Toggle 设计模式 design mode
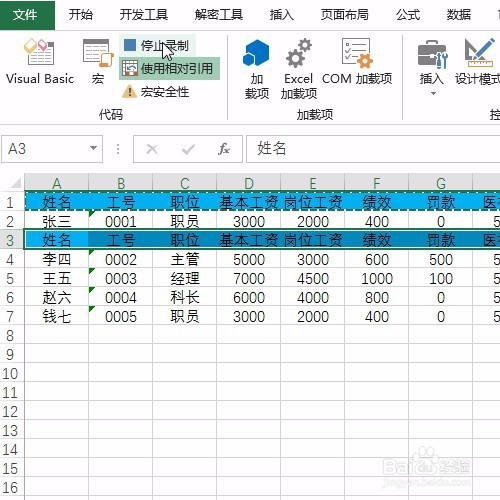The width and height of the screenshot is (500, 500). pos(477,62)
